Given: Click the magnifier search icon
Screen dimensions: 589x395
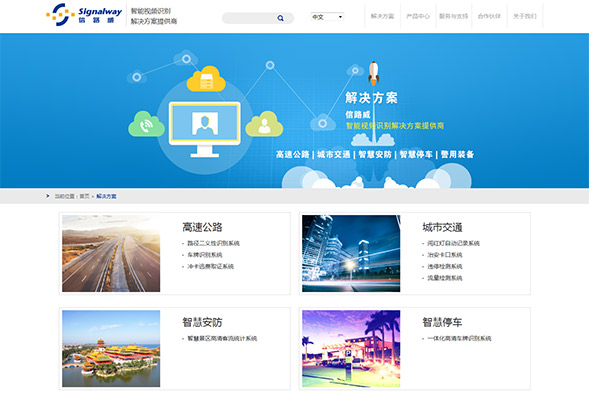Looking at the screenshot, I should (x=280, y=18).
